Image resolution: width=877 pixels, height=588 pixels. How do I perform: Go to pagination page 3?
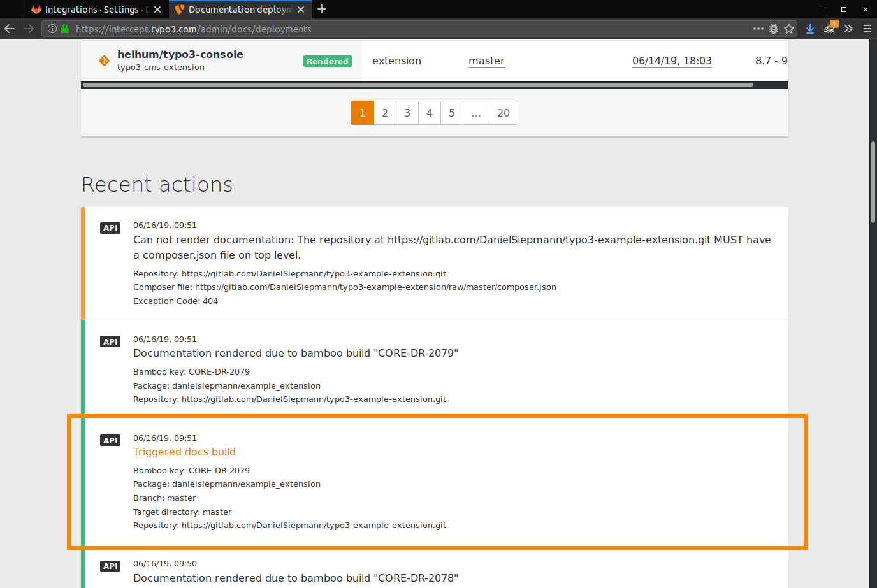(407, 113)
